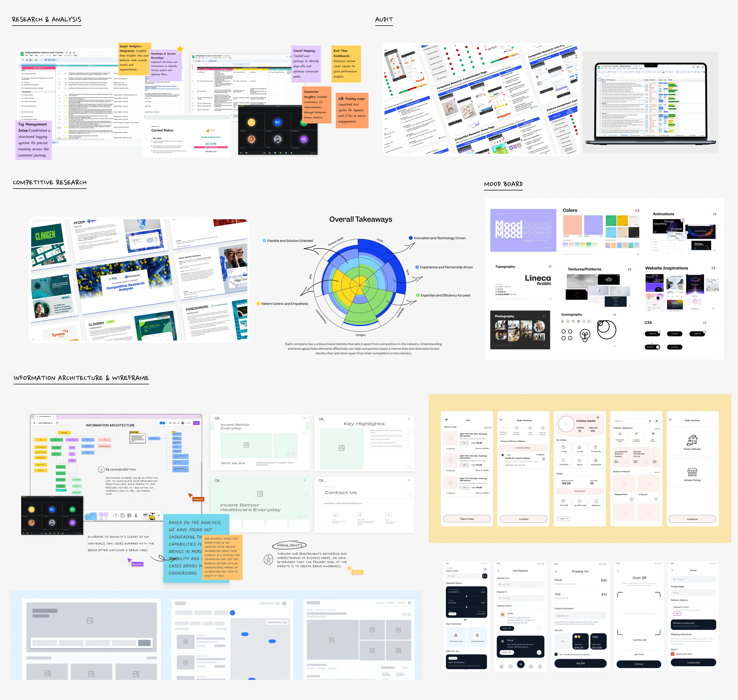The image size is (738, 700).
Task: Click the Take Photo button
Action: point(639,654)
